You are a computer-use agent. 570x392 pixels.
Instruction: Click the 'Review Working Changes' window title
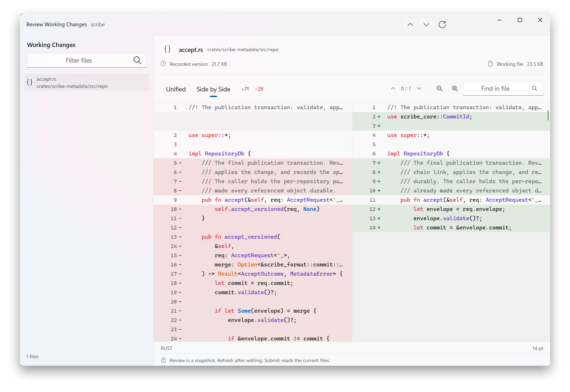coord(57,25)
